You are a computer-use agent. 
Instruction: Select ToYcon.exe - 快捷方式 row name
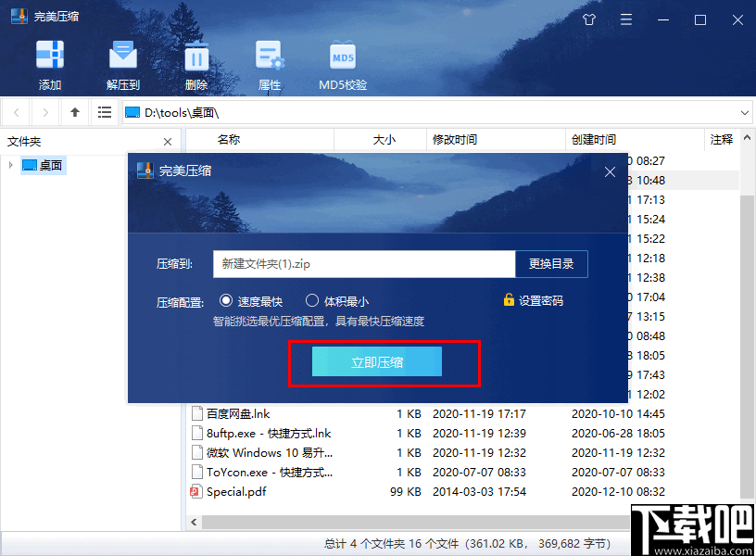coord(270,472)
